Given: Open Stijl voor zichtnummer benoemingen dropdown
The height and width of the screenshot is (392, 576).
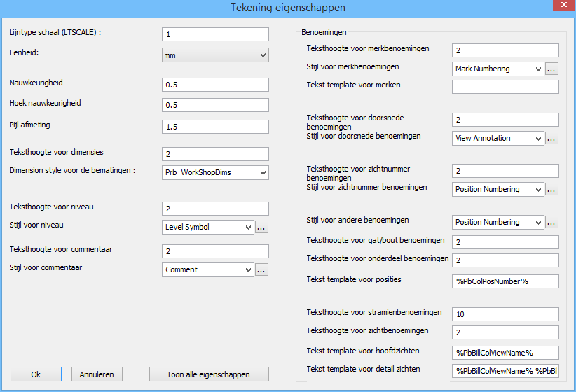Looking at the screenshot, I should pos(498,189).
